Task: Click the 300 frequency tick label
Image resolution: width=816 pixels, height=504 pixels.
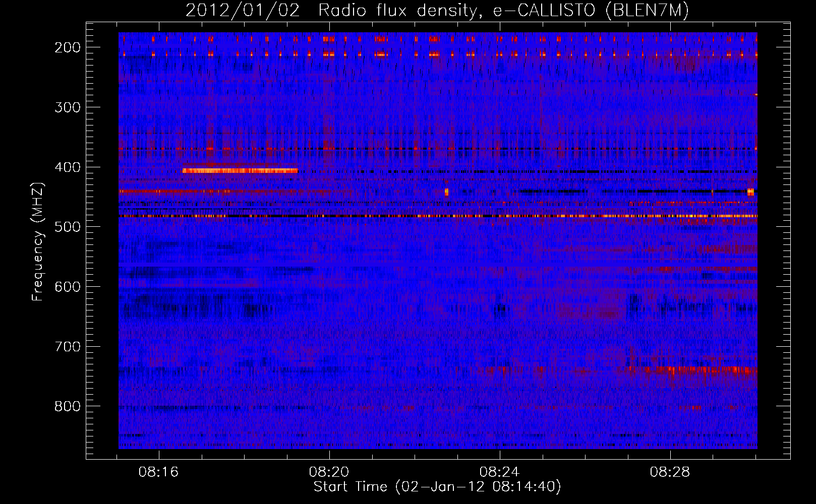Action: click(x=68, y=107)
